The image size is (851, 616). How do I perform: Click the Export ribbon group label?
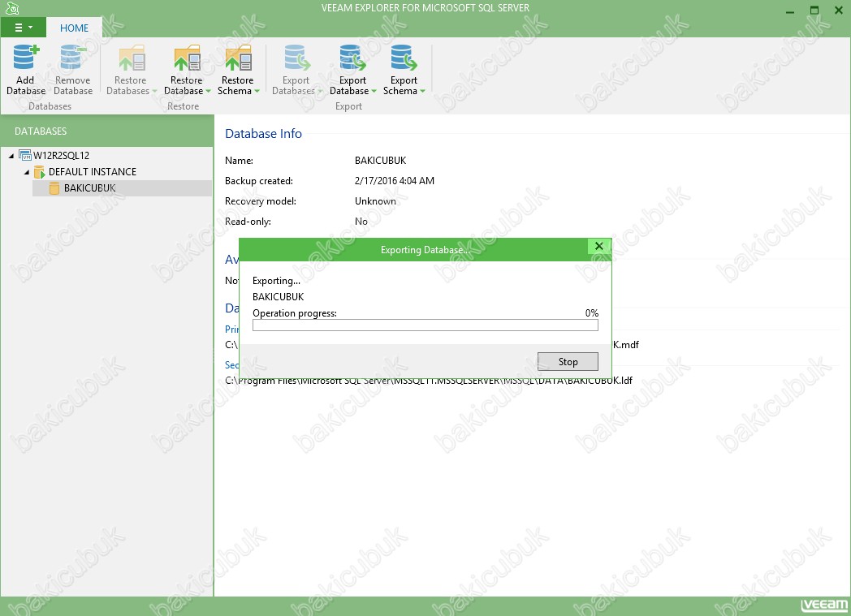(x=348, y=106)
